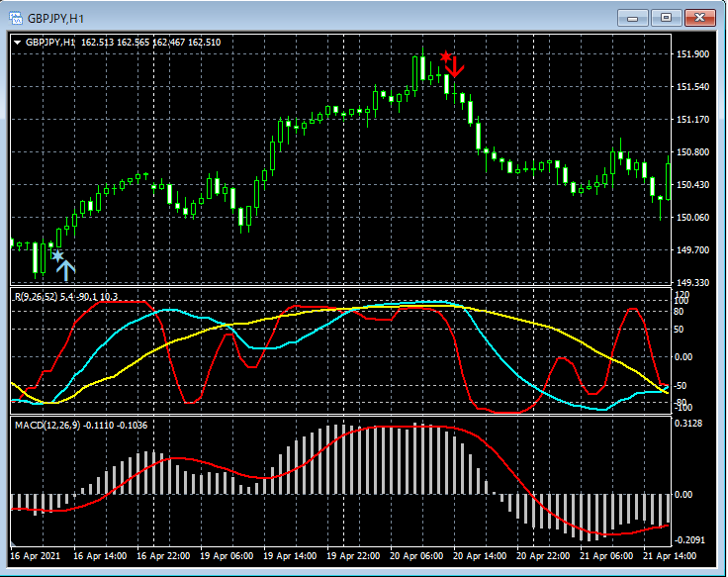Screen dimensions: 728x577
Task: Click the 20 Apr 06:00 time label
Action: [416, 555]
